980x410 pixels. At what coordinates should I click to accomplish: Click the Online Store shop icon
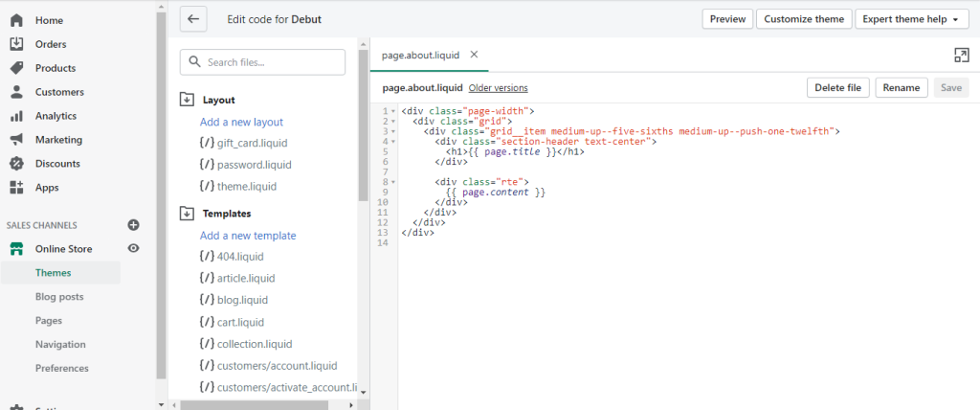17,248
